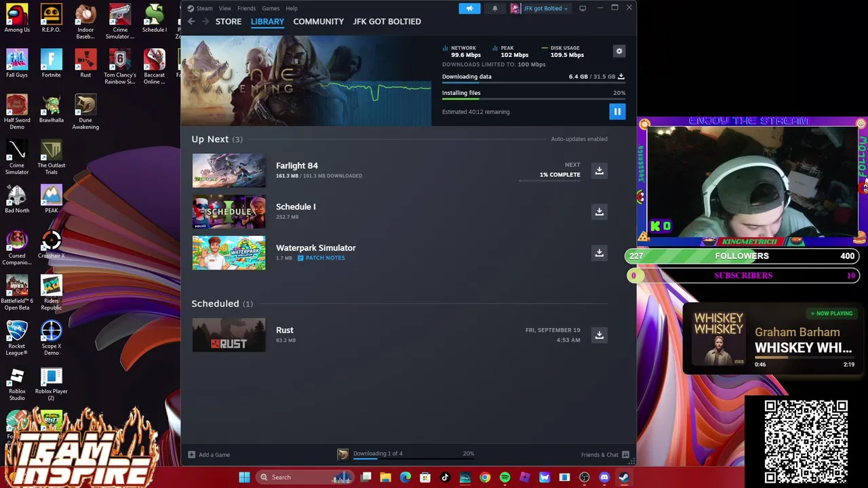Open File Explorer from the taskbar
This screenshot has height=488, width=868.
click(x=385, y=477)
